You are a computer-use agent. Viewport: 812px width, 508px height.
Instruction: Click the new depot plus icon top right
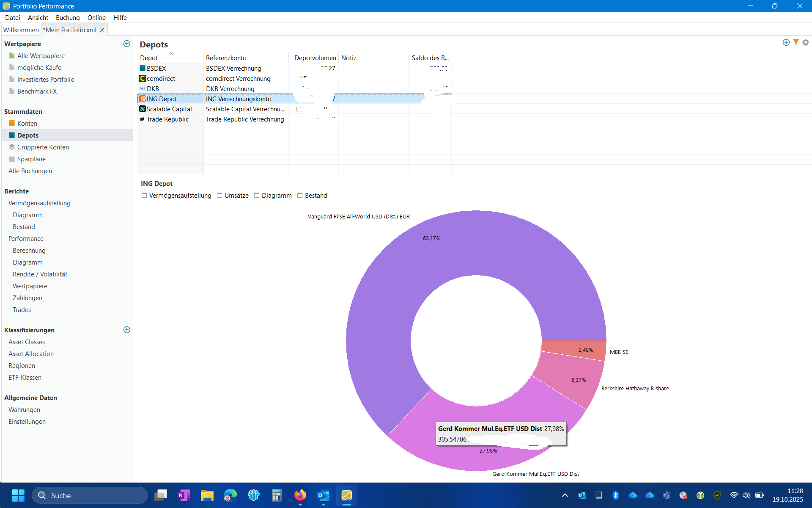[x=786, y=42]
